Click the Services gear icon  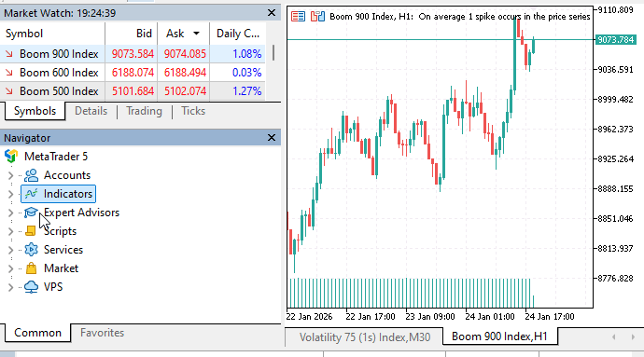click(x=31, y=250)
